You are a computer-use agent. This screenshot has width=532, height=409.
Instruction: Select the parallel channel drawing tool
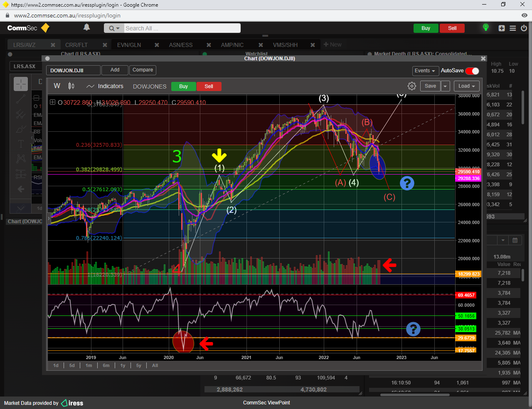click(x=21, y=114)
